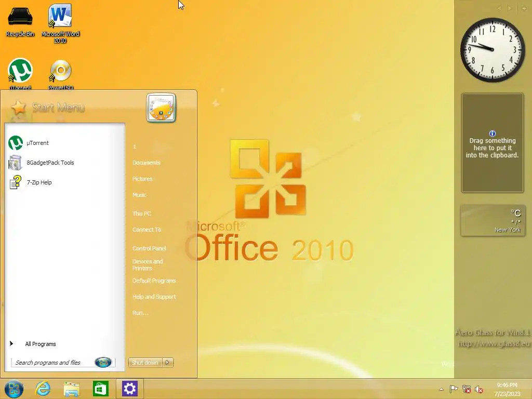532x399 pixels.
Task: Click the user account picture thumbnail
Action: (161, 108)
